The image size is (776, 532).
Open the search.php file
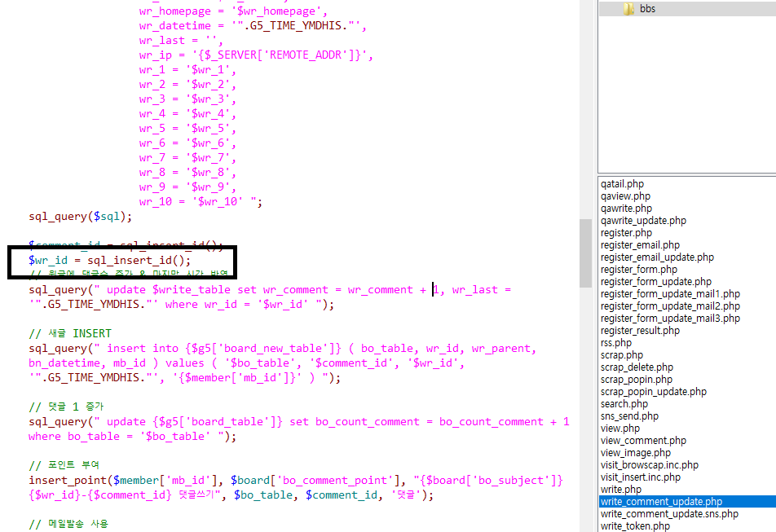(x=624, y=404)
